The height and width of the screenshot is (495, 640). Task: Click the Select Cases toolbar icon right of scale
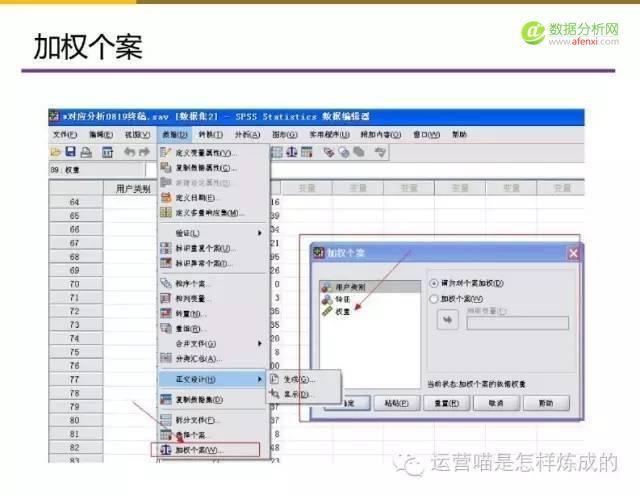point(307,152)
